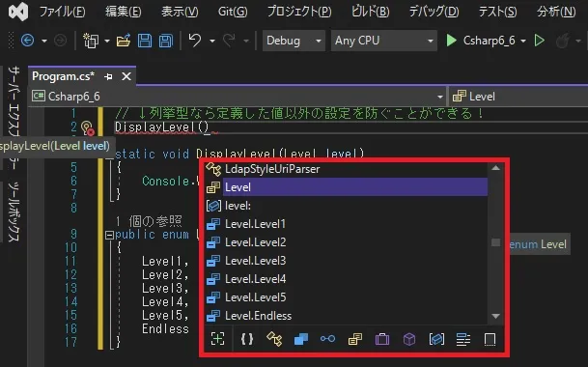Toggle the delegates purple briefcase filter
The height and width of the screenshot is (367, 588).
pyautogui.click(x=382, y=339)
